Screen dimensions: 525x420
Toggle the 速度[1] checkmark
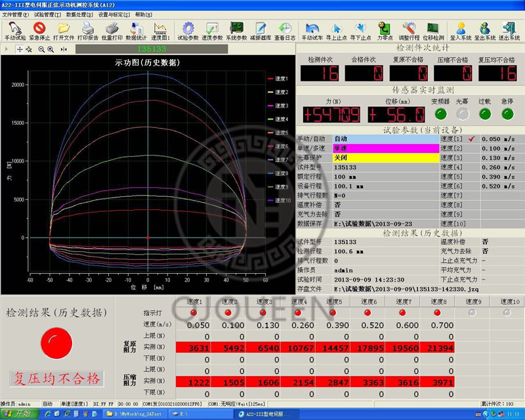471,138
